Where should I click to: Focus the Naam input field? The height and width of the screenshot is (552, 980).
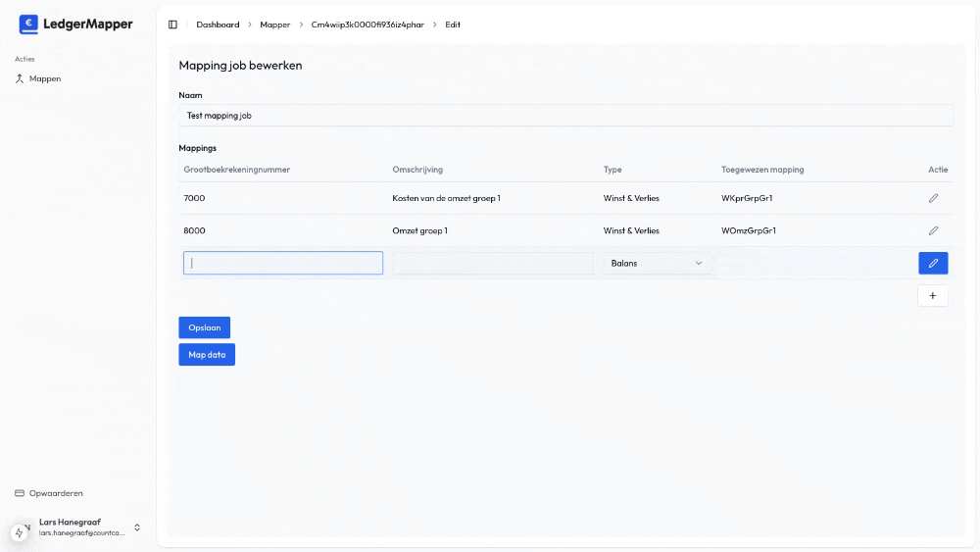tap(565, 116)
